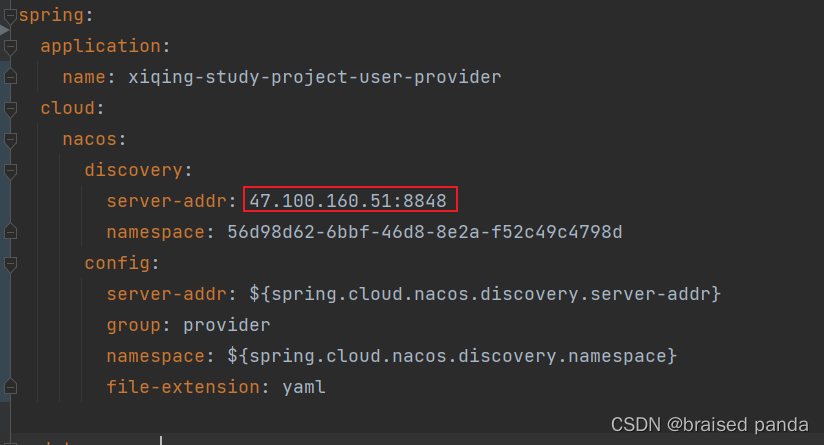Collapse the application section fold marker
The width and height of the screenshot is (824, 445).
pyautogui.click(x=9, y=47)
